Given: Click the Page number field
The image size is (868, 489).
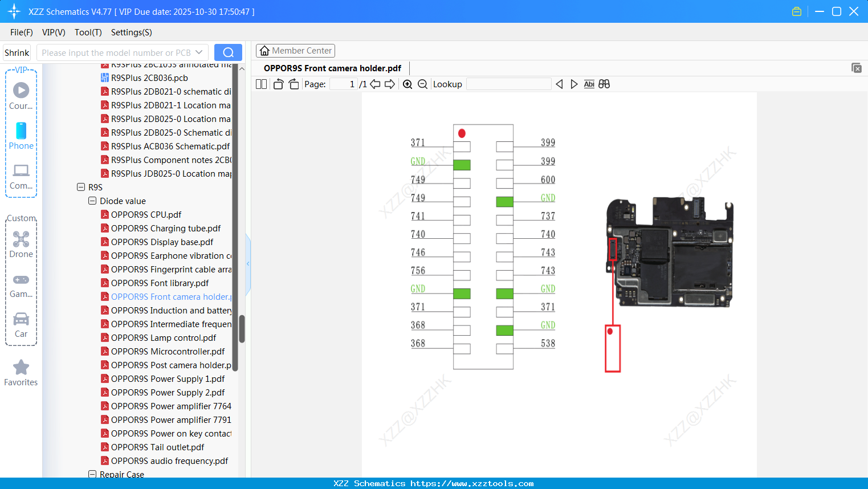Looking at the screenshot, I should point(344,84).
